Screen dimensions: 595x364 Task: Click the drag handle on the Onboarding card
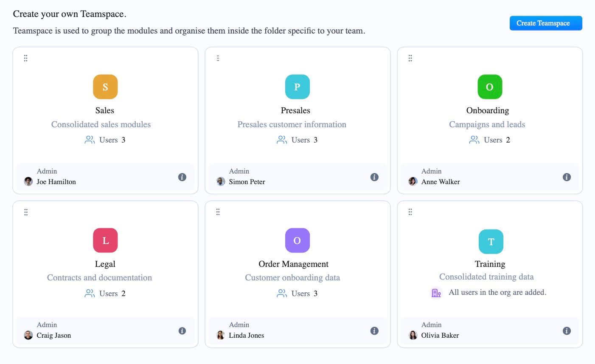pyautogui.click(x=410, y=58)
